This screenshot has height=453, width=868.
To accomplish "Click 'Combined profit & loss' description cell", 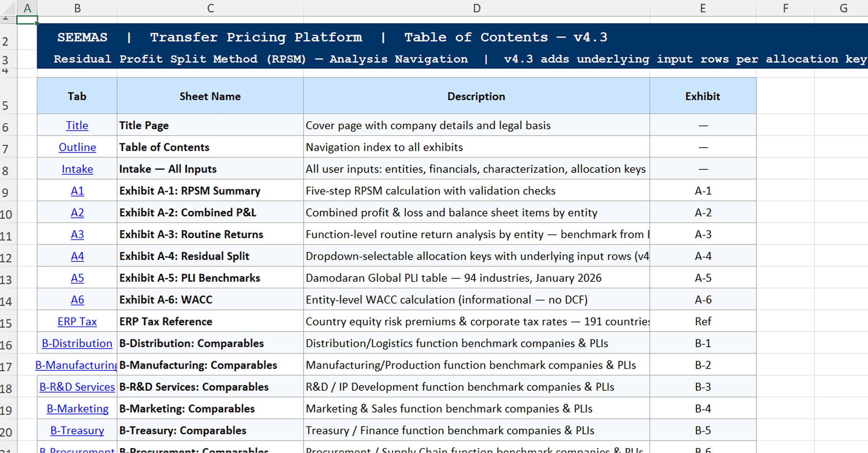I will click(476, 212).
